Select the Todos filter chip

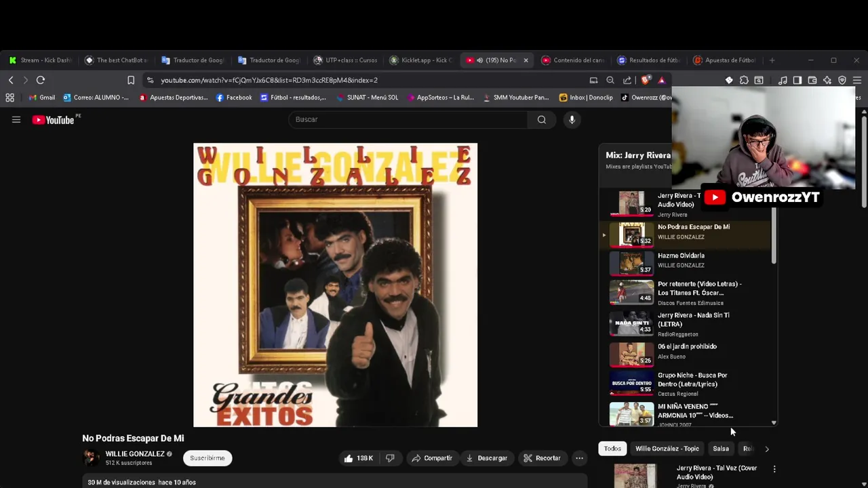coord(612,449)
